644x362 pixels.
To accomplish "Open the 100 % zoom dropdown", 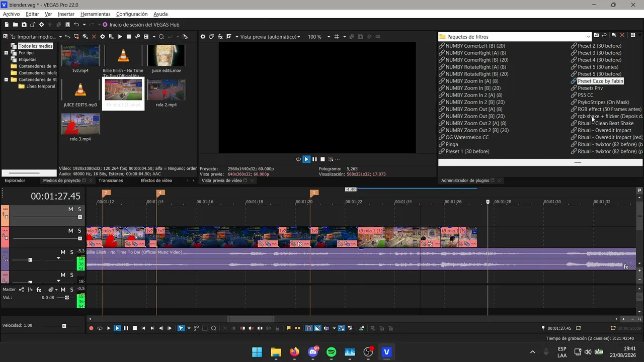I will (329, 37).
